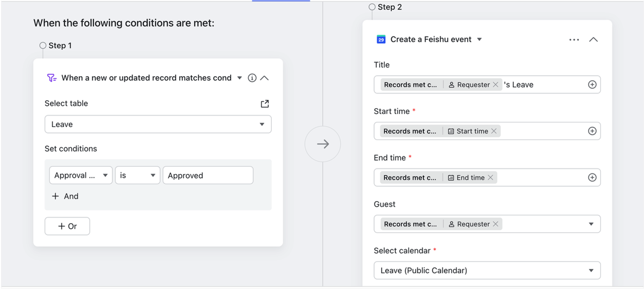Open the info icon next to trigger title

tap(252, 78)
